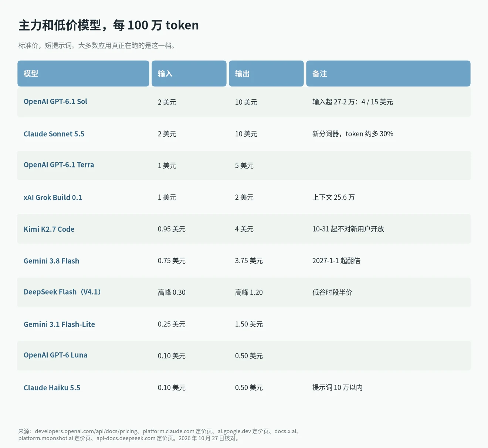Select the note 新分词器，token 约多 30%
The height and width of the screenshot is (448, 488).
(353, 134)
